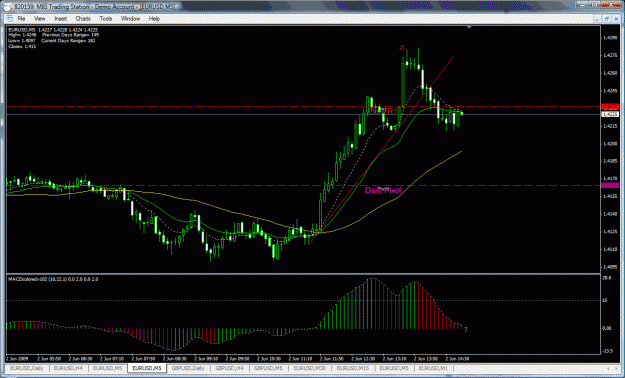Click the 1.4275 price scale label

tap(610, 55)
